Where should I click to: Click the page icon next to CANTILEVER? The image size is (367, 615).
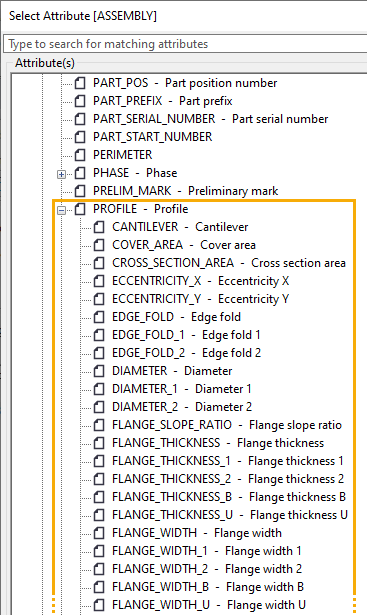(99, 227)
